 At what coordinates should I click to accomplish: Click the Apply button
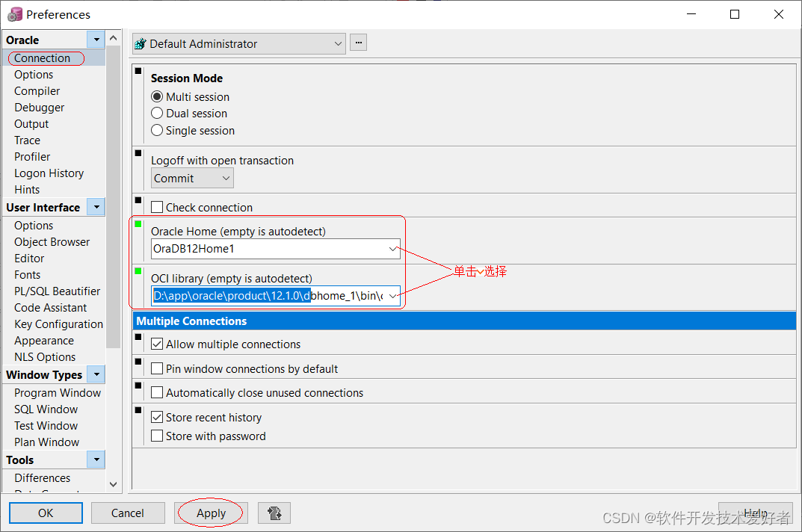coord(211,513)
